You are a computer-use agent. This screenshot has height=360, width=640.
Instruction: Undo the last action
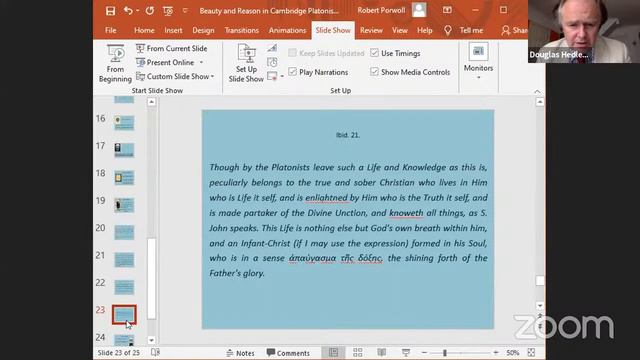[128, 11]
